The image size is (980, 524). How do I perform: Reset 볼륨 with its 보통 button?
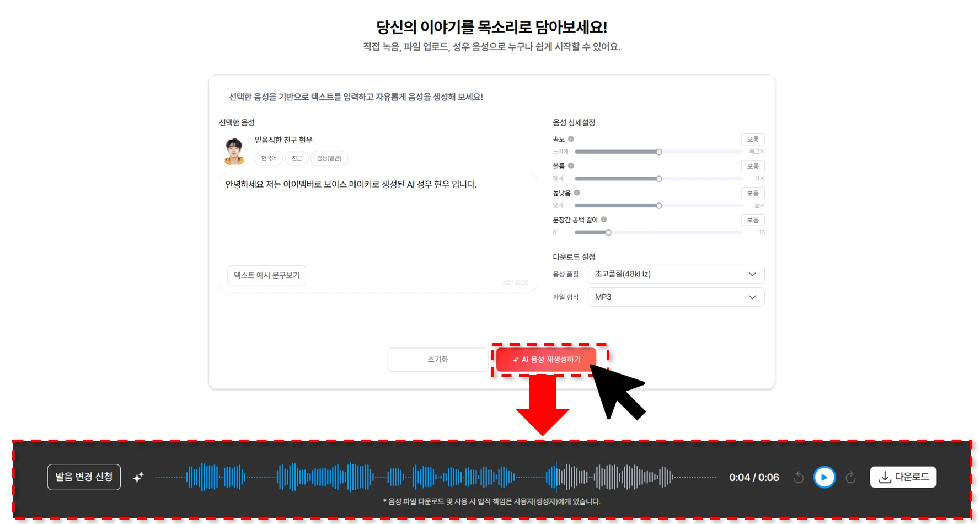752,166
